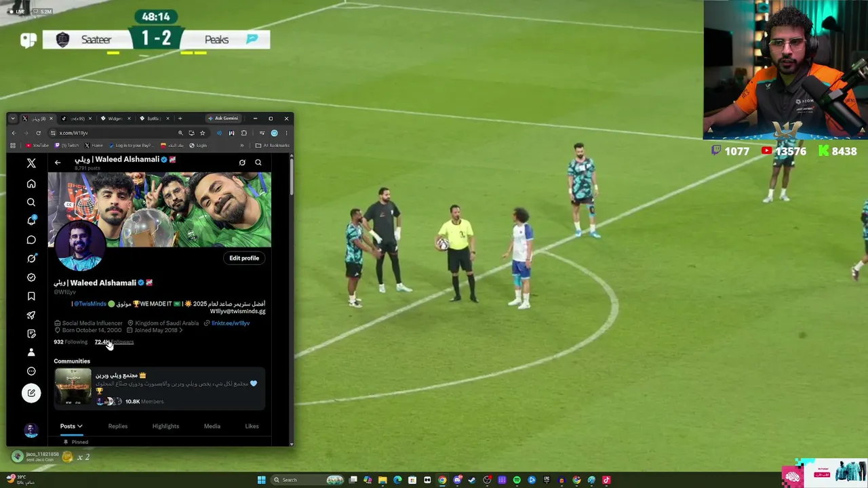Open Verified badge icon in X sidebar
The width and height of the screenshot is (868, 488).
point(31,277)
